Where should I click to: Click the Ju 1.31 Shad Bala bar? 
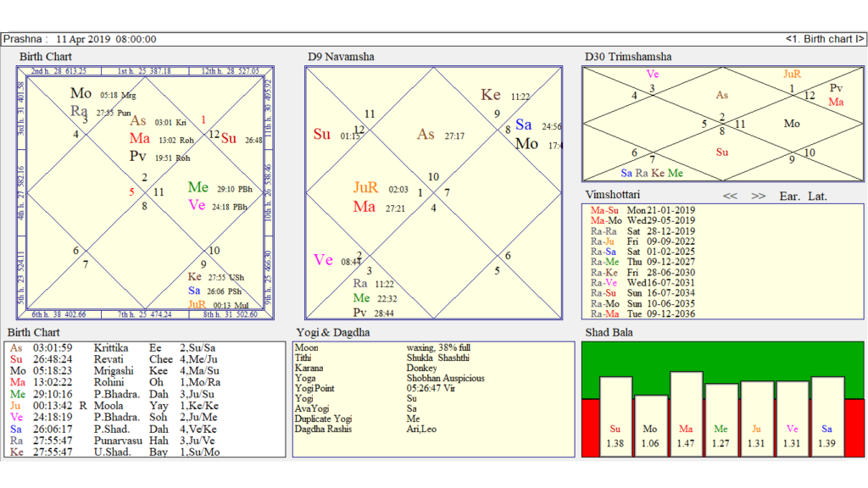[757, 419]
